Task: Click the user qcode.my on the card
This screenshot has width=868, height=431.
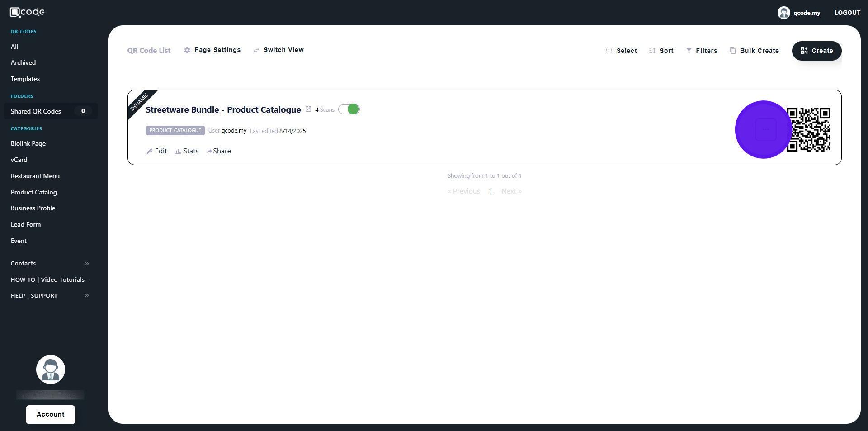Action: pos(234,131)
